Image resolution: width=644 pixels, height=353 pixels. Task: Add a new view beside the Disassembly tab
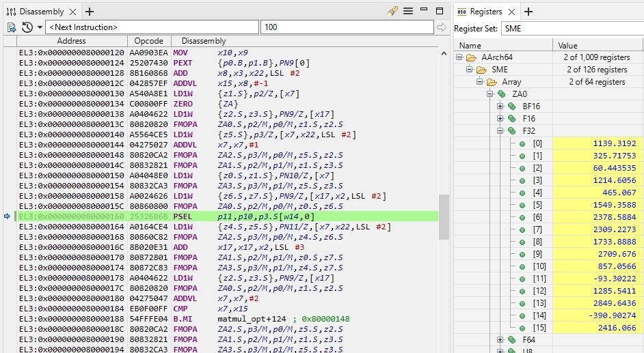pos(90,12)
